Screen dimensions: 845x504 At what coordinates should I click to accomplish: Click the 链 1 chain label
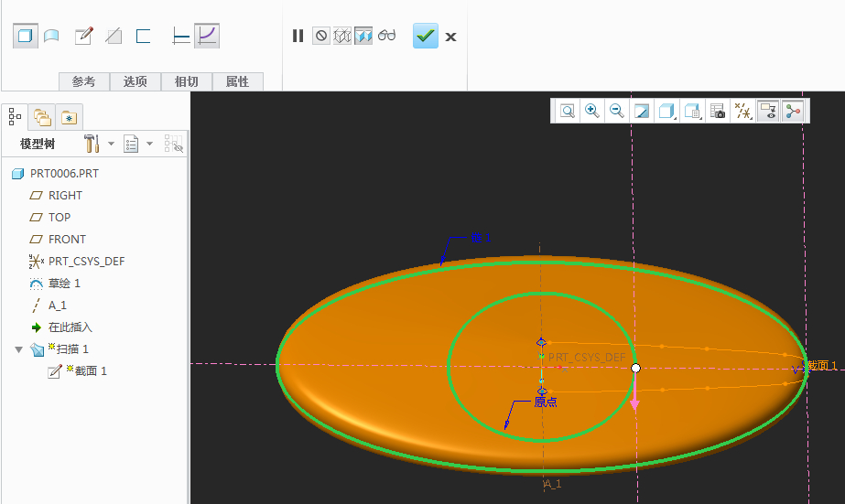tap(481, 238)
